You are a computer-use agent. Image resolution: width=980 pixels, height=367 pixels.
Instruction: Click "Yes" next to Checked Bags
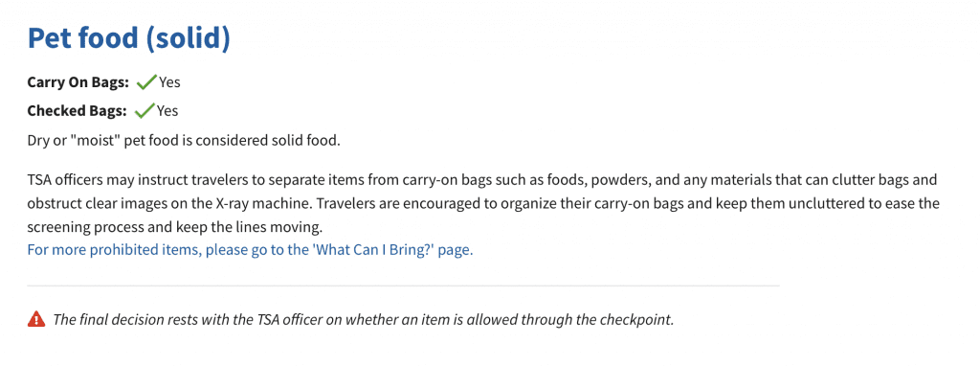[167, 111]
